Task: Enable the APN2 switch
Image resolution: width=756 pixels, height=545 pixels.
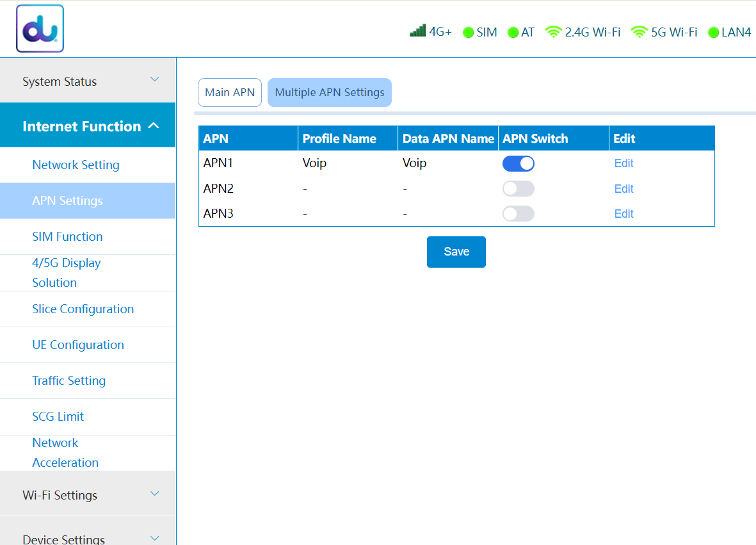Action: (518, 189)
